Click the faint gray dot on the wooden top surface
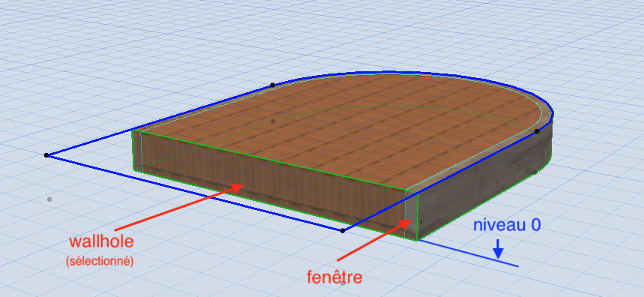 (273, 121)
